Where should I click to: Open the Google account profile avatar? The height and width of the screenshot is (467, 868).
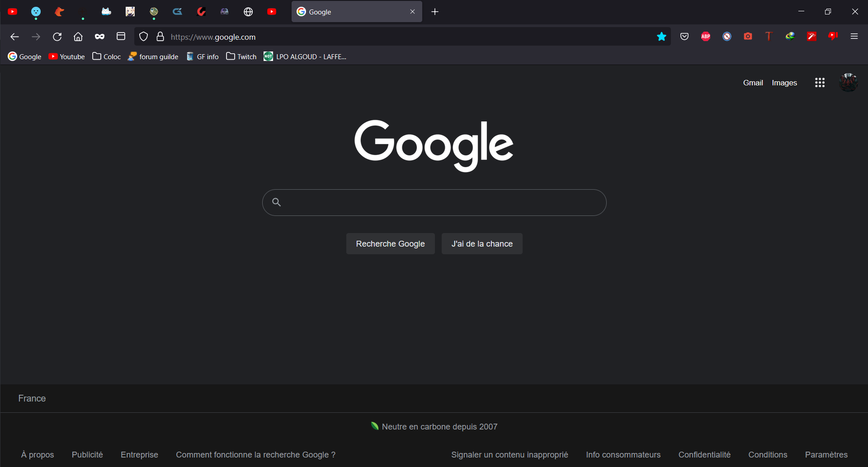pyautogui.click(x=849, y=83)
